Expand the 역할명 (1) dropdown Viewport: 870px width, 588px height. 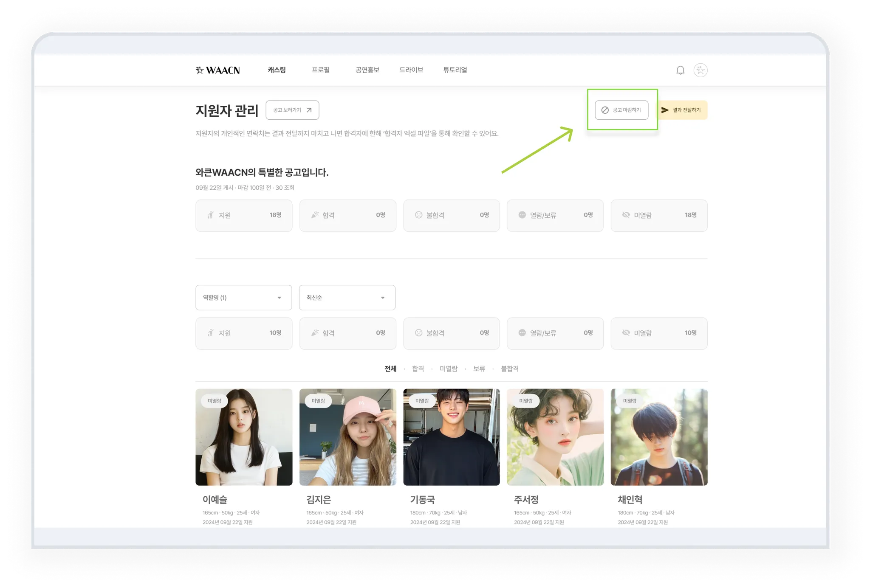click(243, 298)
